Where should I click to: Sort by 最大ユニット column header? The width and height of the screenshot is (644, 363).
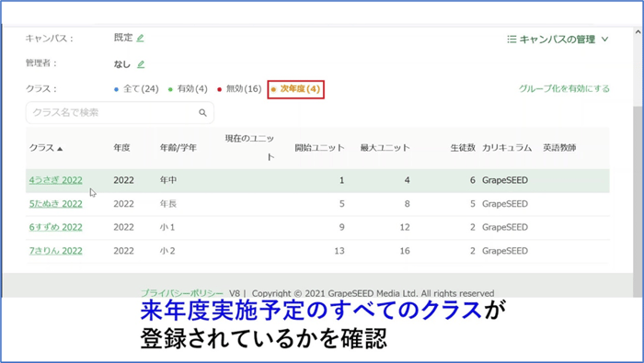pyautogui.click(x=385, y=148)
